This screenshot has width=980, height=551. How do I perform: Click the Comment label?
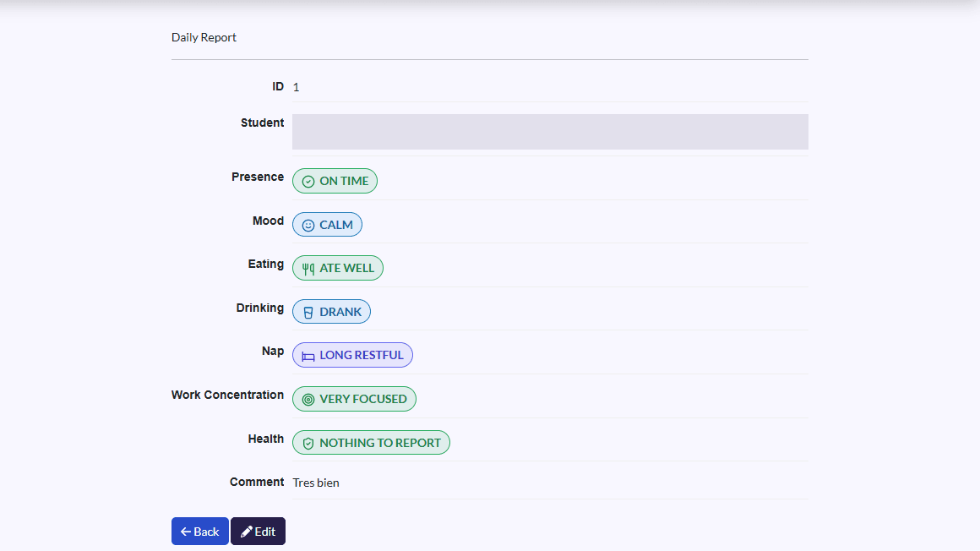pyautogui.click(x=256, y=483)
